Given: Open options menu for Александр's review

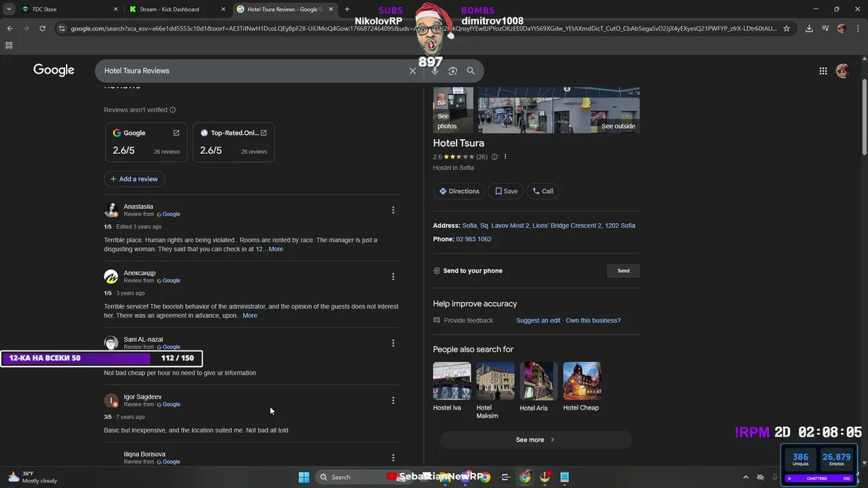Looking at the screenshot, I should click(393, 277).
